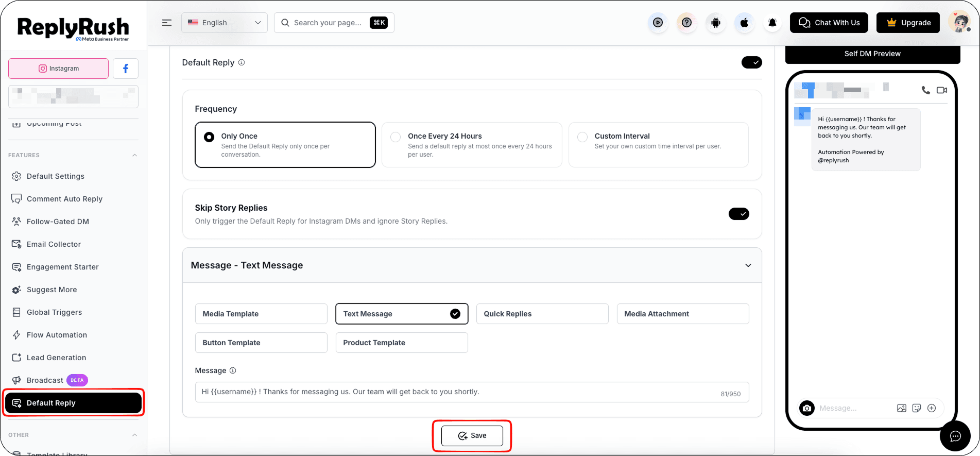
Task: Open the video tutorial play icon
Action: pos(658,23)
